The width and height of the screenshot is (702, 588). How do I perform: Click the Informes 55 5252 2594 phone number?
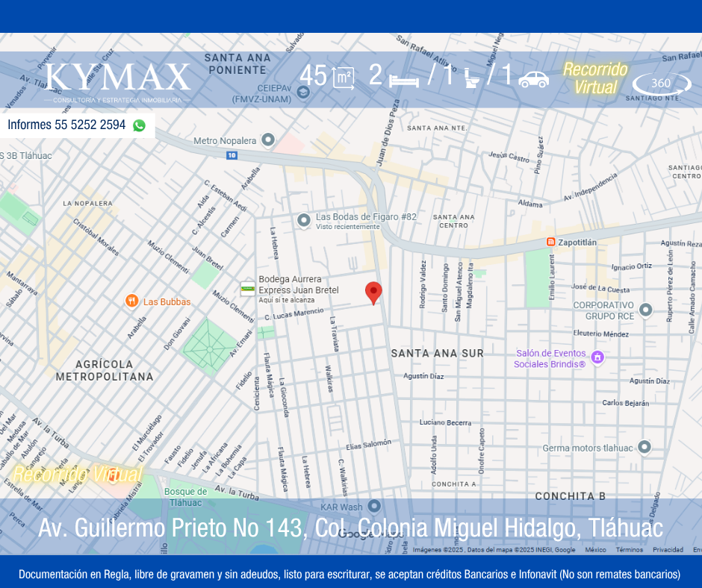coord(66,125)
